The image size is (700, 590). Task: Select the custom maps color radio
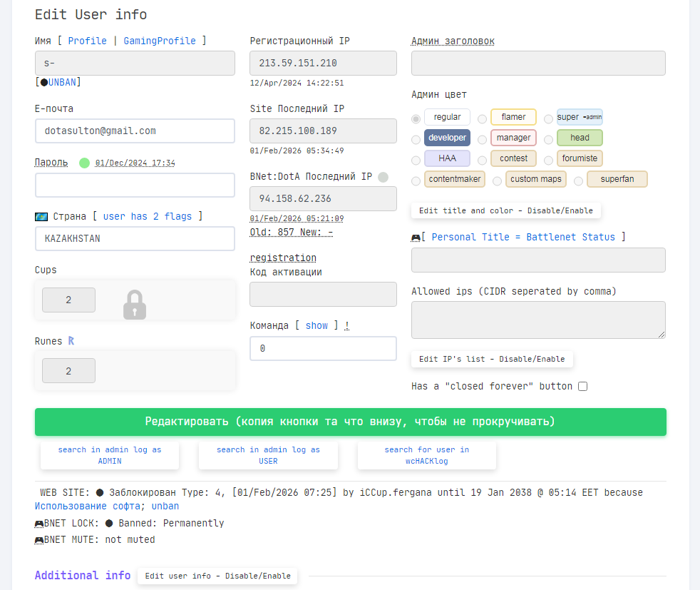click(x=497, y=181)
